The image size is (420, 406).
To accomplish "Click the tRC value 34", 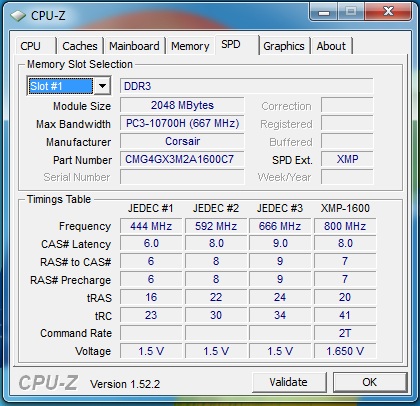I will (280, 315).
